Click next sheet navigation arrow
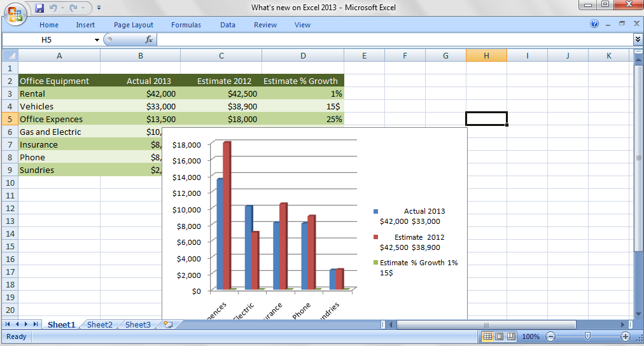The height and width of the screenshot is (346, 644). pos(26,324)
